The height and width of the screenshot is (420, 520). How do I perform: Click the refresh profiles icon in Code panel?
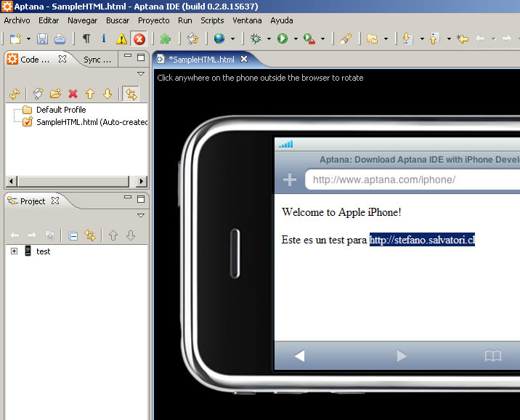15,94
